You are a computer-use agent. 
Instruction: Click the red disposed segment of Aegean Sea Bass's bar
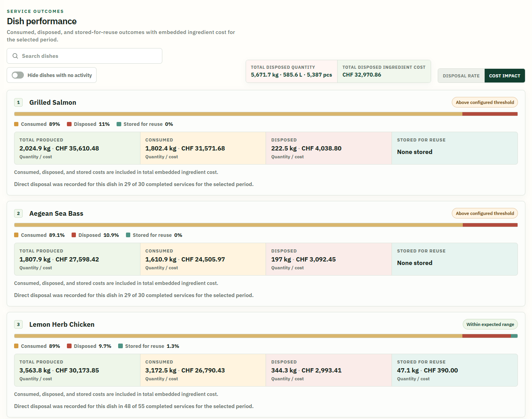[x=490, y=225]
